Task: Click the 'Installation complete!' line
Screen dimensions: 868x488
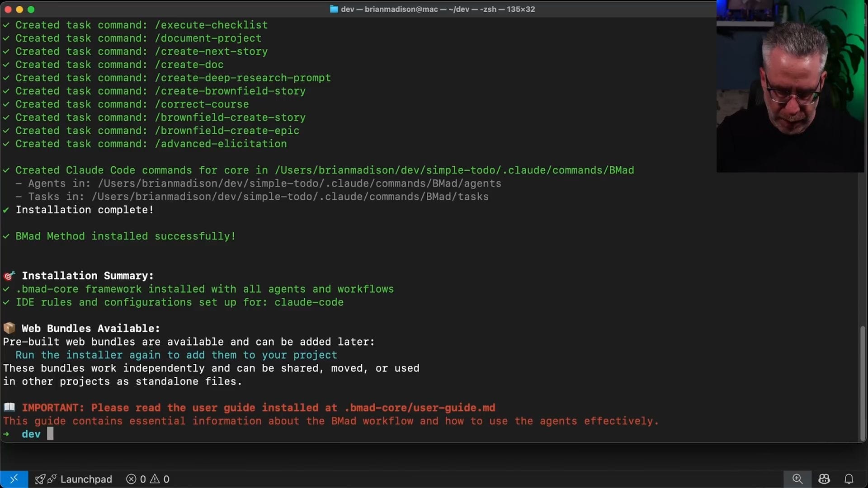Action: pos(85,210)
